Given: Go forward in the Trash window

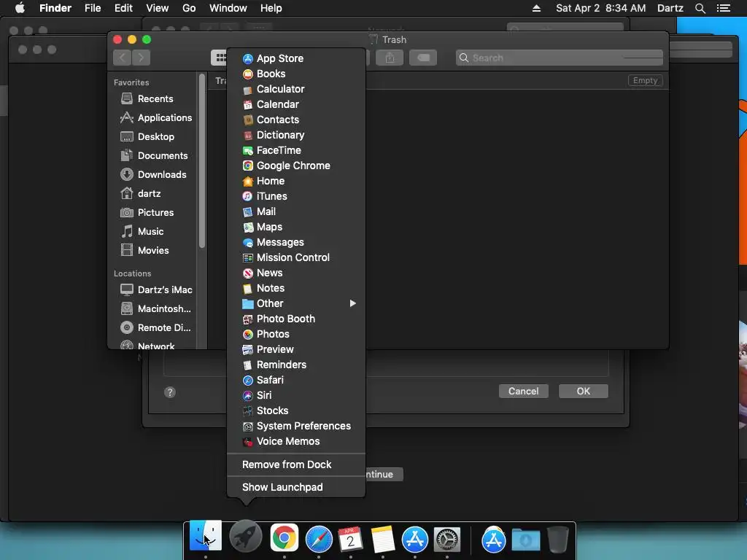Looking at the screenshot, I should 141,58.
